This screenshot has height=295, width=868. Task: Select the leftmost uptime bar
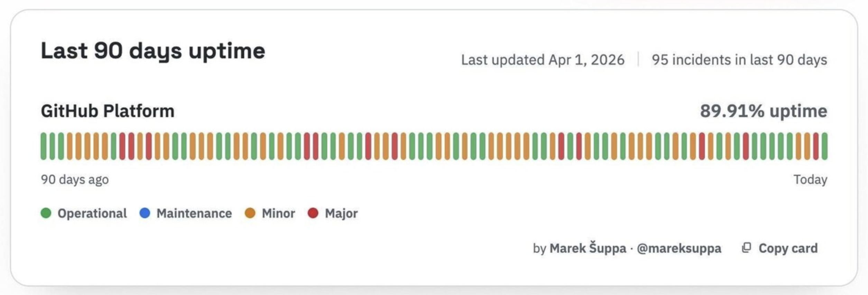(x=44, y=146)
